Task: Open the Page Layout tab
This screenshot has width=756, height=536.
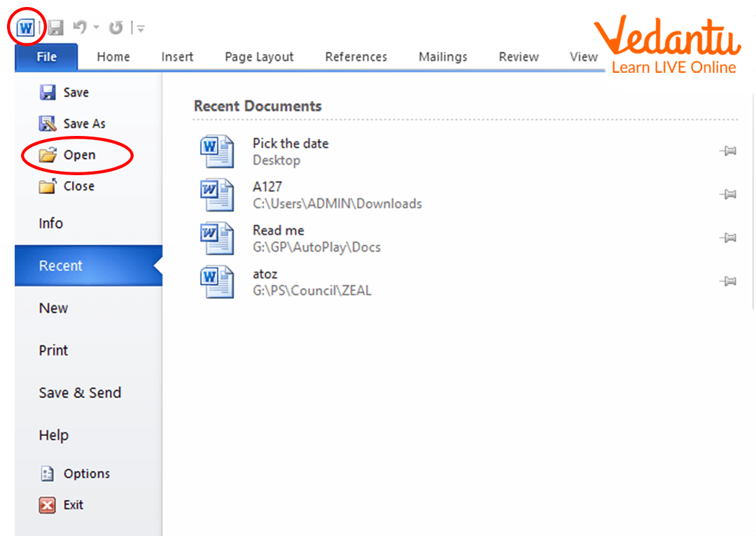Action: point(259,57)
